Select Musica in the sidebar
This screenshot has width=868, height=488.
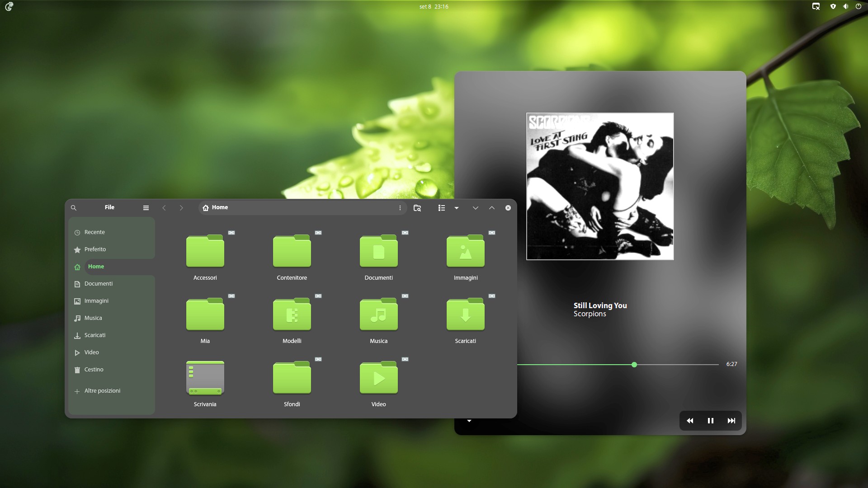[x=112, y=318]
